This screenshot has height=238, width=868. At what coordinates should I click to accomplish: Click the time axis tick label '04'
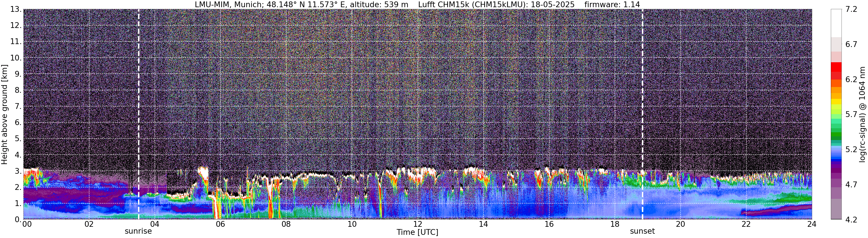pos(155,224)
